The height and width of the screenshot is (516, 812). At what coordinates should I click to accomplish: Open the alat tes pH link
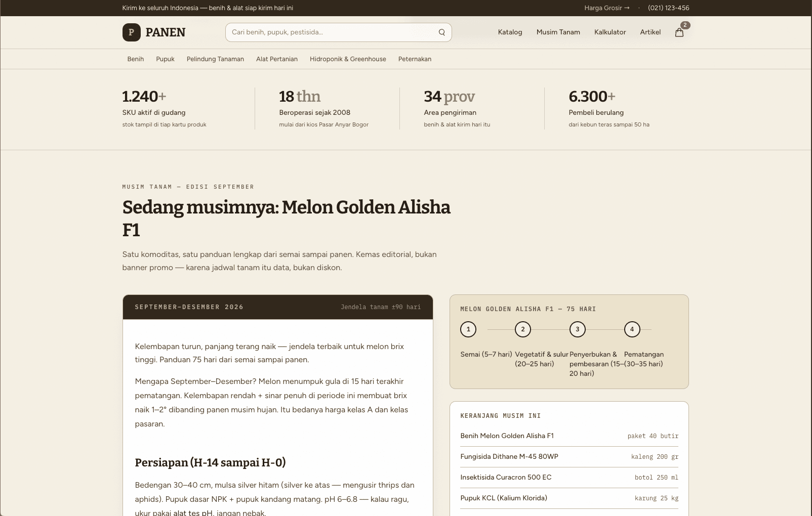pyautogui.click(x=193, y=512)
